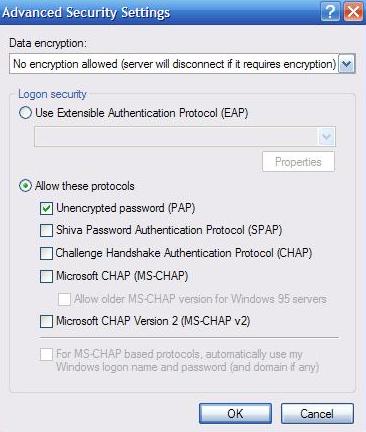Toggle automatic Windows logon name checkbox

pyautogui.click(x=46, y=354)
